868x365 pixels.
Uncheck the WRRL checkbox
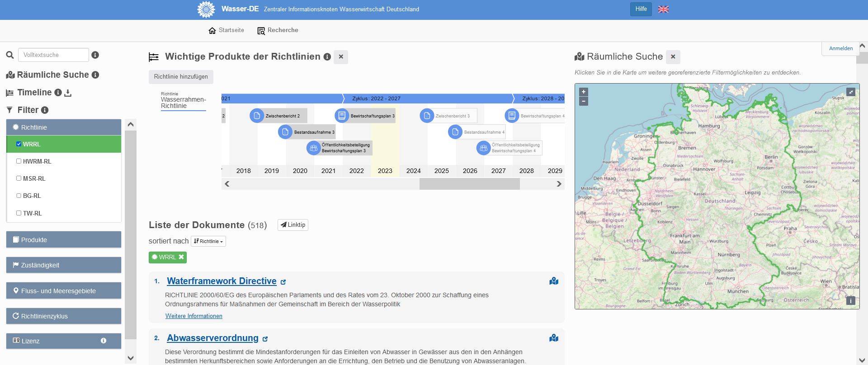tap(19, 144)
